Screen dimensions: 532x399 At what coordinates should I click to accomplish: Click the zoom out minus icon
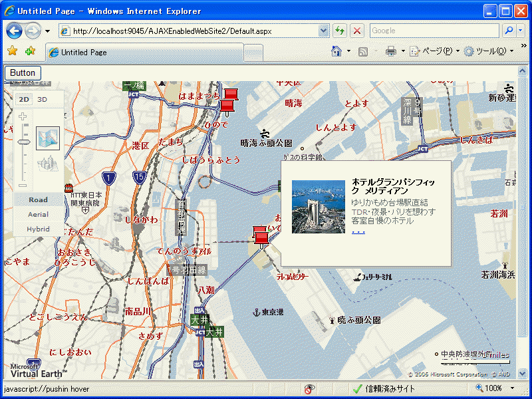[x=23, y=186]
